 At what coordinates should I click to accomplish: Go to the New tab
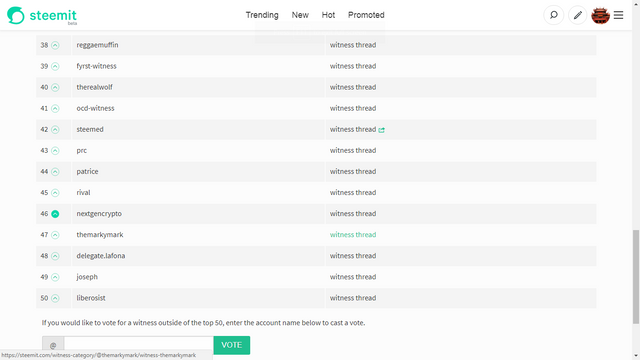(300, 15)
